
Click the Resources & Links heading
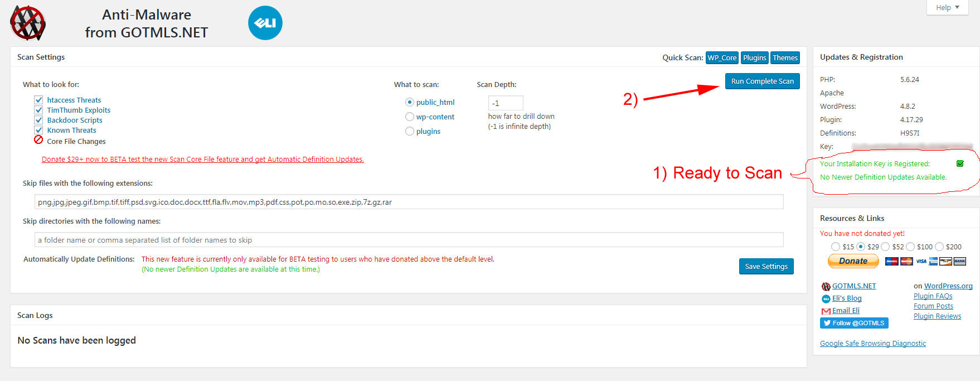coord(852,218)
